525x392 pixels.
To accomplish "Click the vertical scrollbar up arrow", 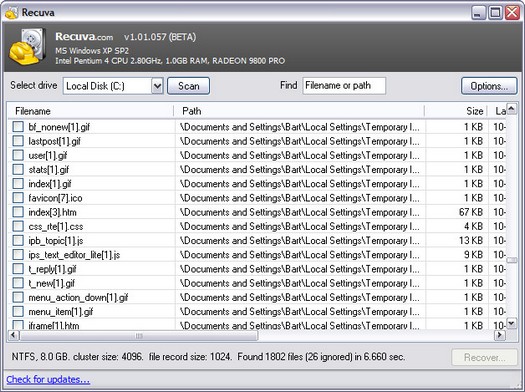I will tap(511, 109).
